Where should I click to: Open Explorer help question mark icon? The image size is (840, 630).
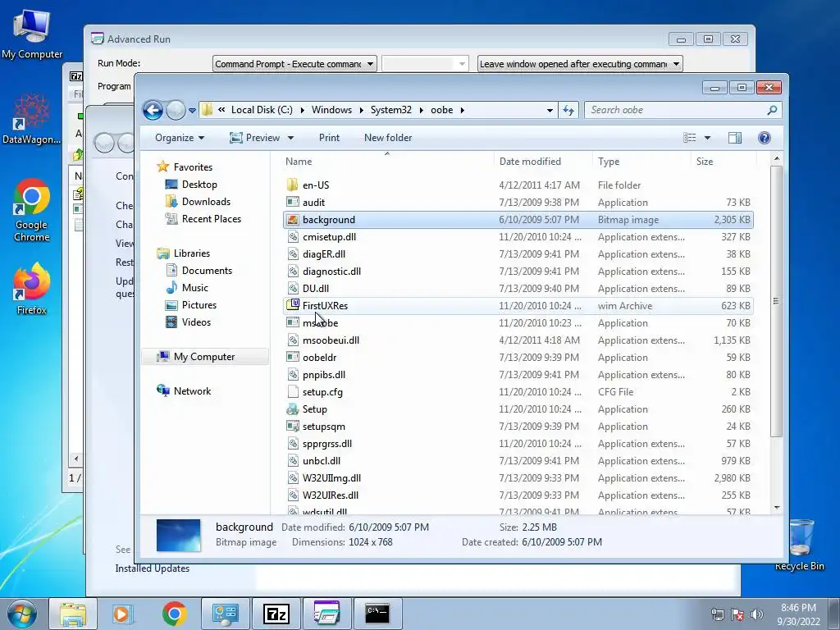(765, 138)
